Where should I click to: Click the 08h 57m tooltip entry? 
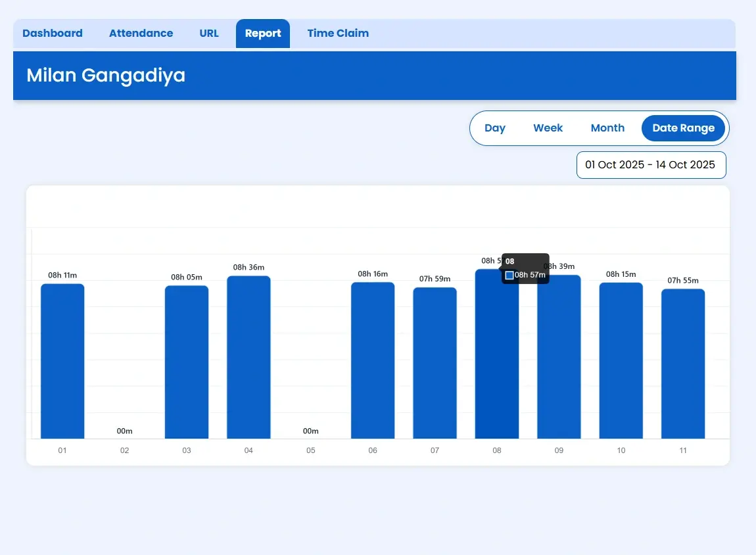click(530, 275)
